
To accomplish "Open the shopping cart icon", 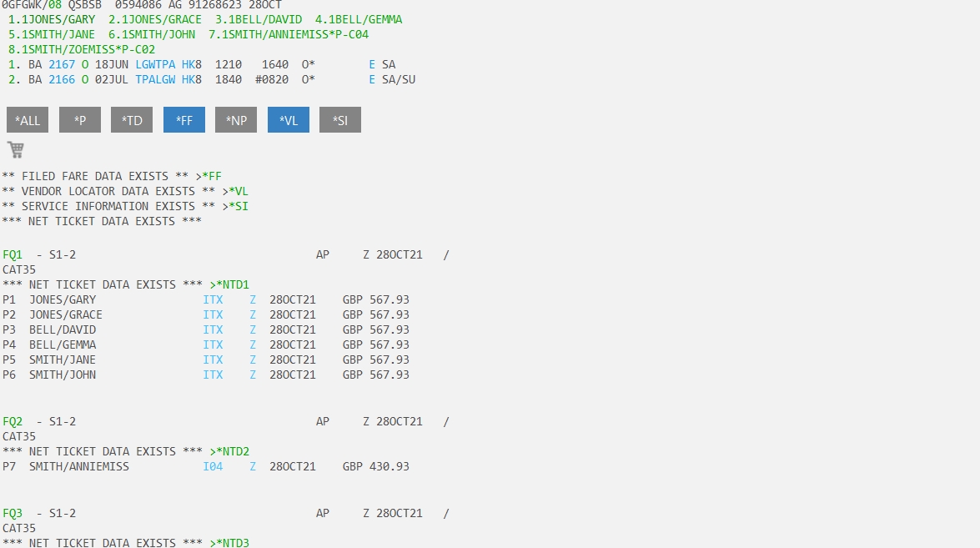I will [16, 149].
